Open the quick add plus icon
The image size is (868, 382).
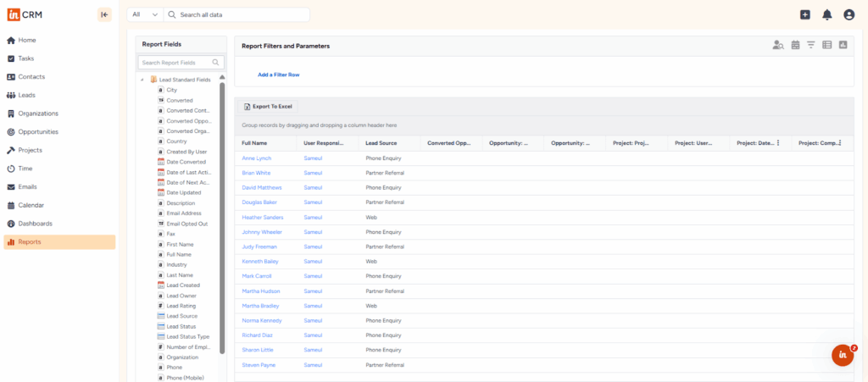(804, 14)
